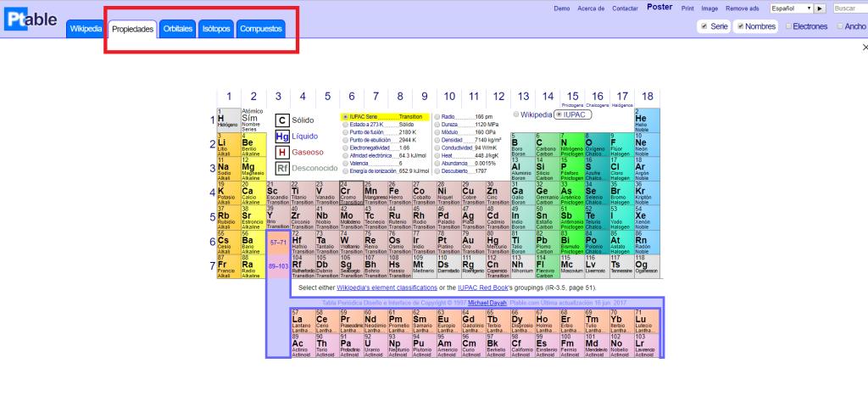Enable the Electrones checkbox
868x419 pixels.
(790, 26)
